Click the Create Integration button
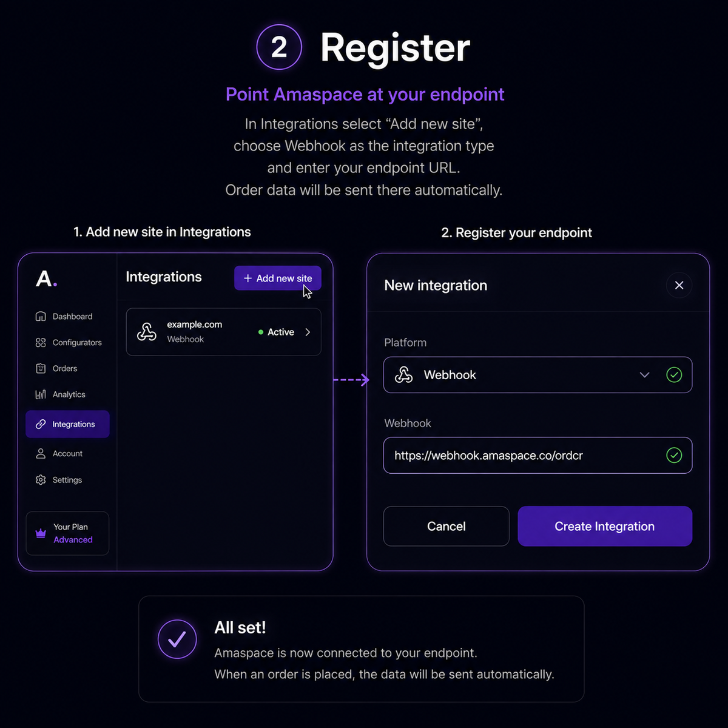 point(605,526)
